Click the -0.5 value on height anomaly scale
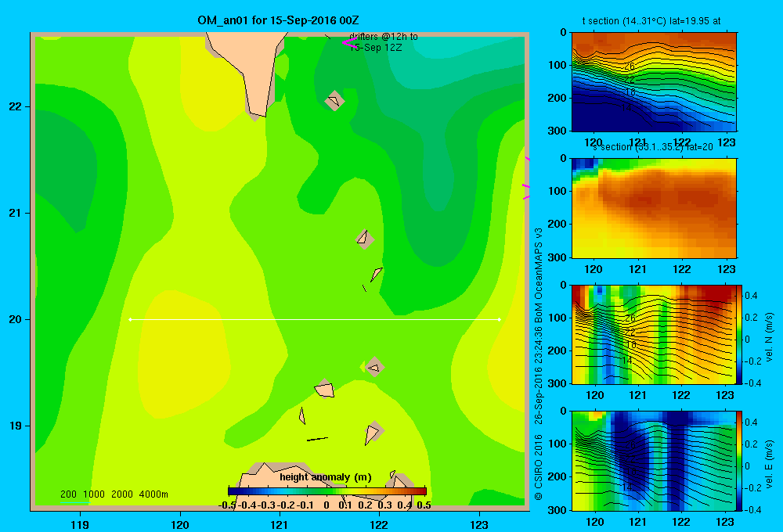 (x=228, y=505)
